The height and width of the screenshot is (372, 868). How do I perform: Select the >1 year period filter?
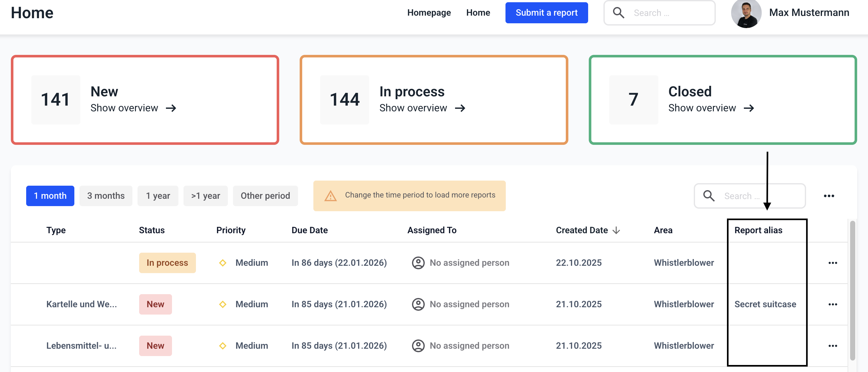click(x=205, y=196)
